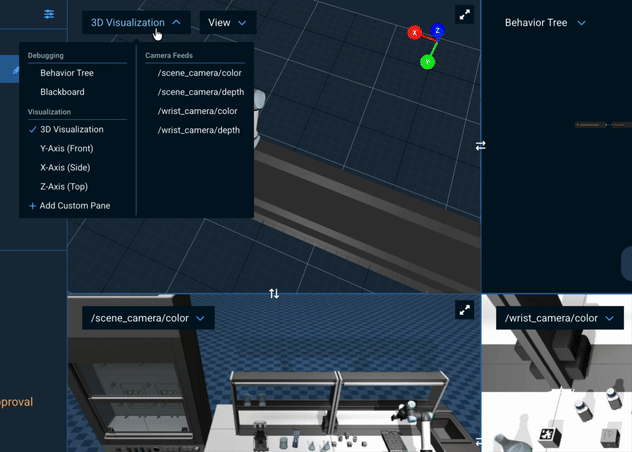632x452 pixels.
Task: Switch to X-Axis (Side) view
Action: click(x=65, y=167)
